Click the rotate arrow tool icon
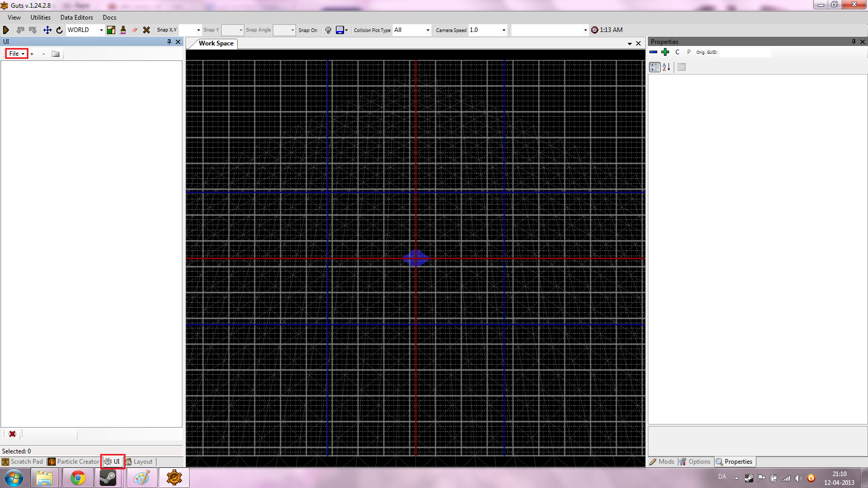The height and width of the screenshot is (488, 868). 59,30
